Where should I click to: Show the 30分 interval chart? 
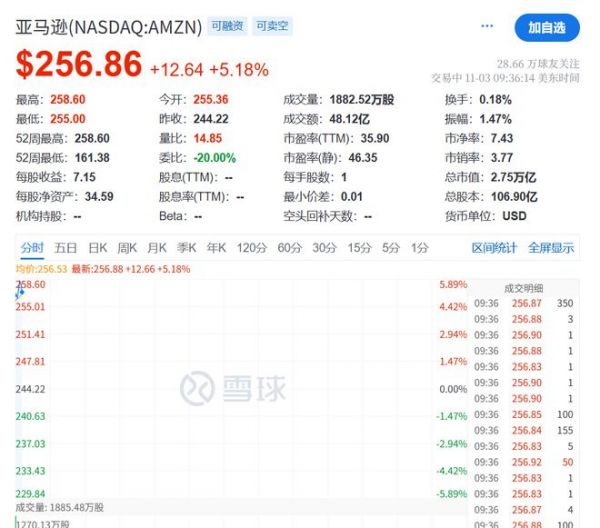click(324, 248)
